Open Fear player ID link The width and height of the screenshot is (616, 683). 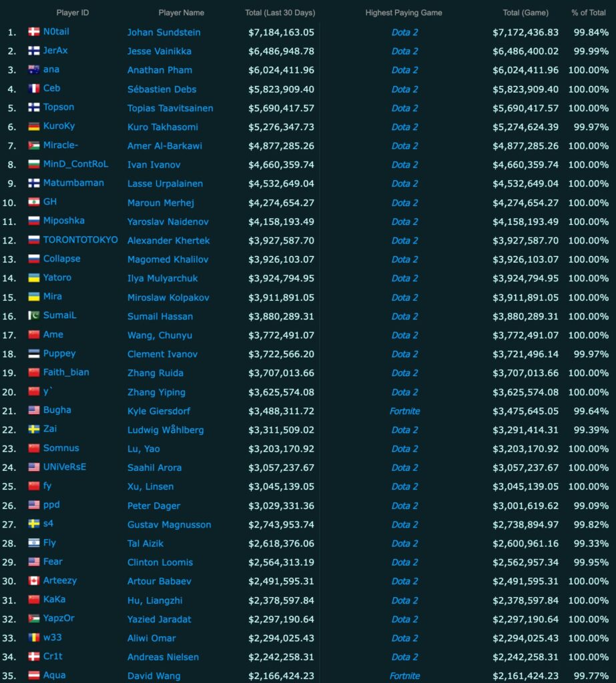coord(53,562)
